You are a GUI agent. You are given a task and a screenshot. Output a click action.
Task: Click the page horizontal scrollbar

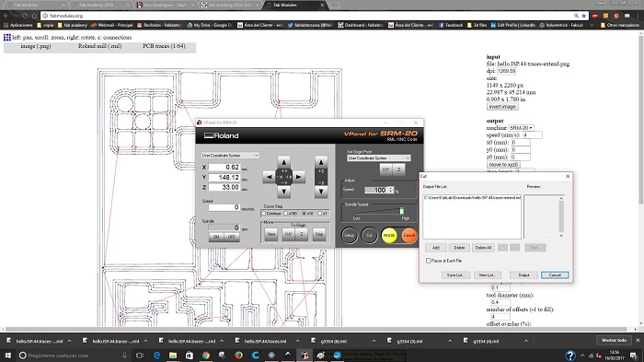click(316, 329)
